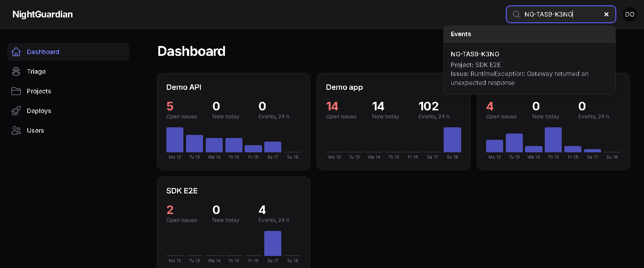
Task: Click Demo API open issues count 5
Action: (x=170, y=106)
